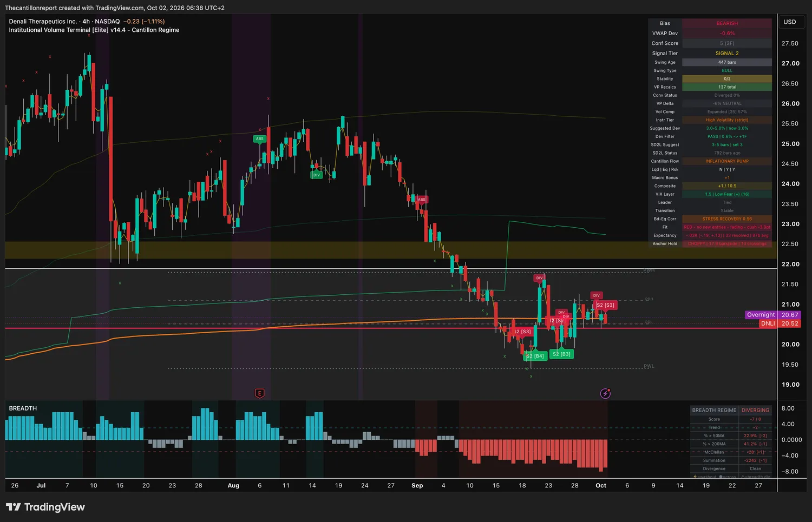The width and height of the screenshot is (812, 522).
Task: Click the 20.67 overnight price tag
Action: pyautogui.click(x=790, y=315)
